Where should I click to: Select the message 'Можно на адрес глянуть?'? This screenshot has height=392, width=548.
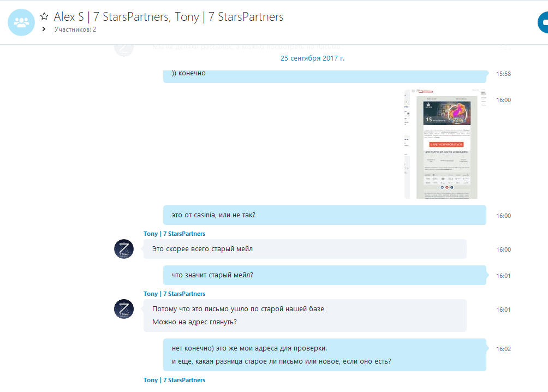[194, 322]
